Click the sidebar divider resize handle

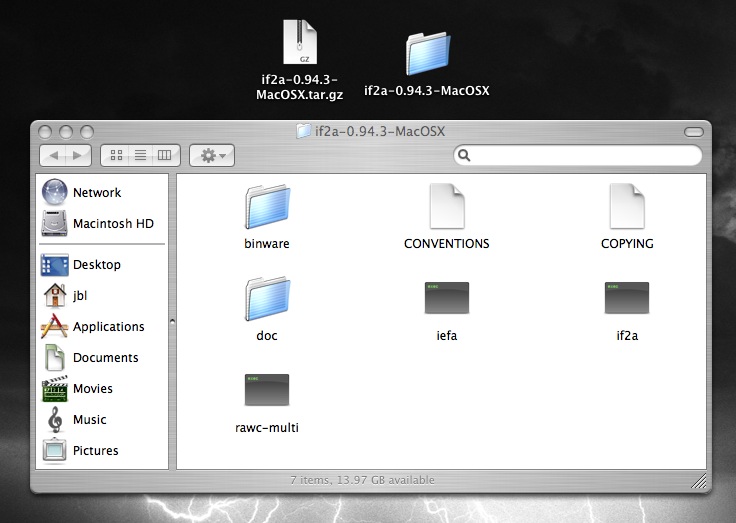[172, 321]
